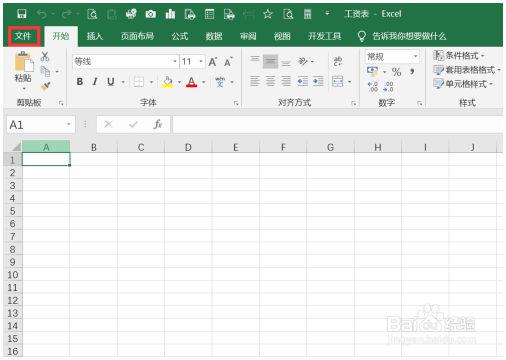Image resolution: width=506 pixels, height=360 pixels.
Task: Click the accounting currency format icon
Action: (x=372, y=71)
